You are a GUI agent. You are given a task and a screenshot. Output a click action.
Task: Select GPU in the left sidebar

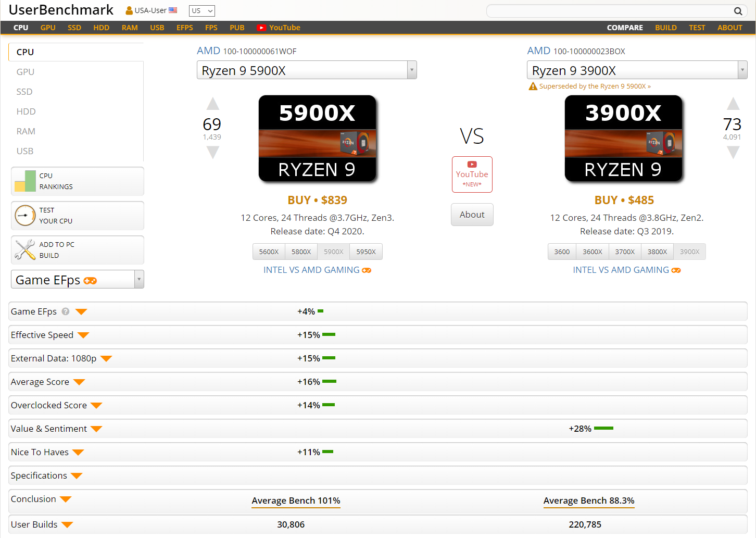click(26, 72)
